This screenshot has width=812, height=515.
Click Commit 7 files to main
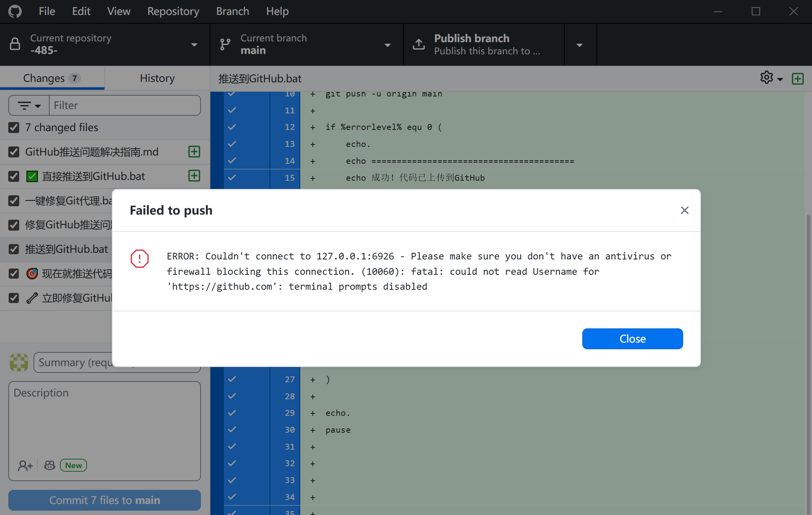(104, 500)
